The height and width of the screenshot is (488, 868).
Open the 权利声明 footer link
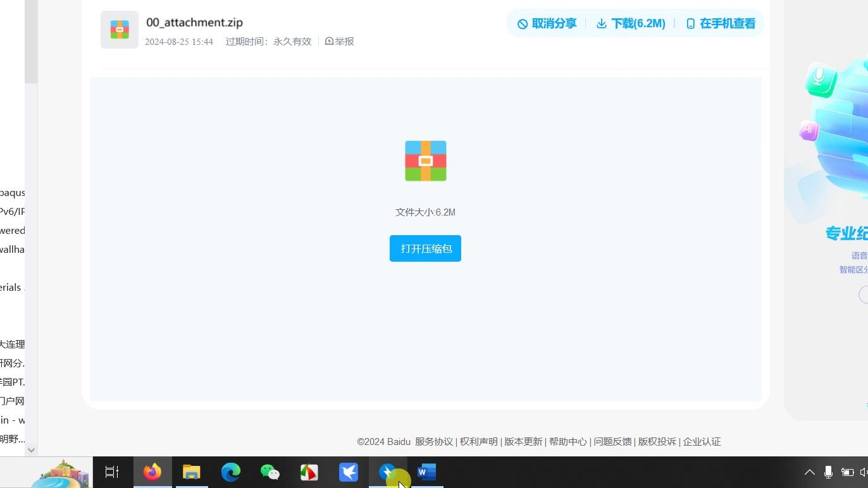point(478,442)
